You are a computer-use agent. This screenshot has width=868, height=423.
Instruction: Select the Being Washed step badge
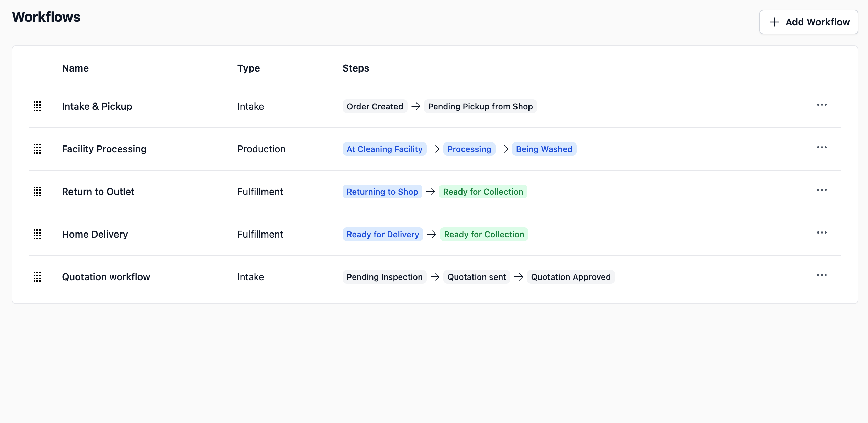click(x=544, y=149)
